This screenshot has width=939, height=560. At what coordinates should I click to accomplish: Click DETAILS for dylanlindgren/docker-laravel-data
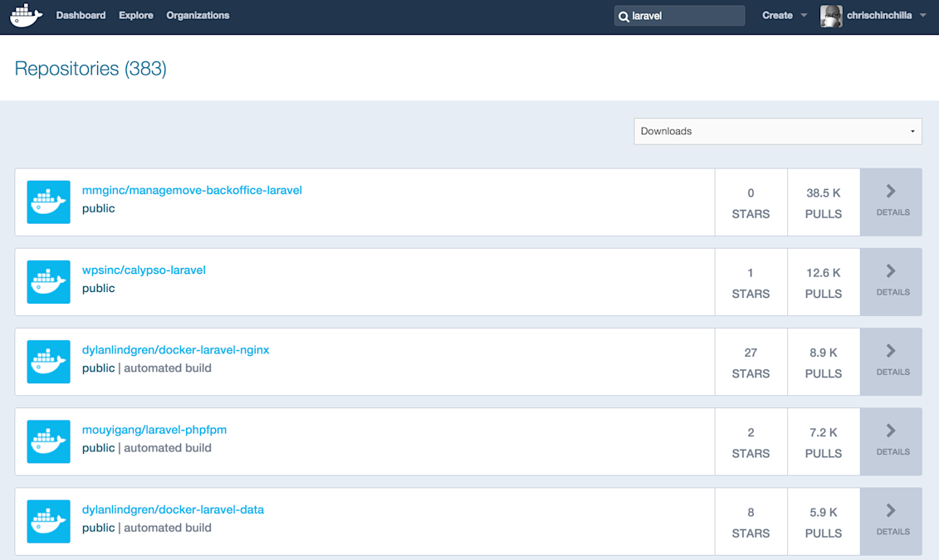(x=891, y=521)
